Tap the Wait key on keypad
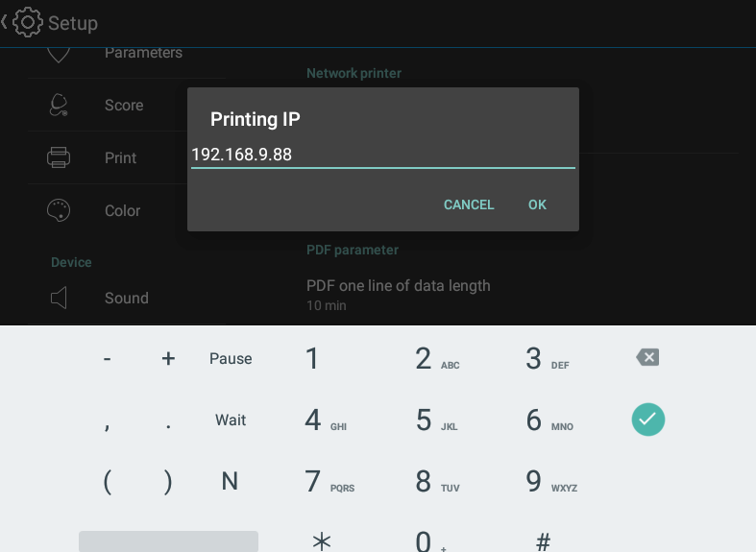Viewport: 756px width, 552px height. 231,420
